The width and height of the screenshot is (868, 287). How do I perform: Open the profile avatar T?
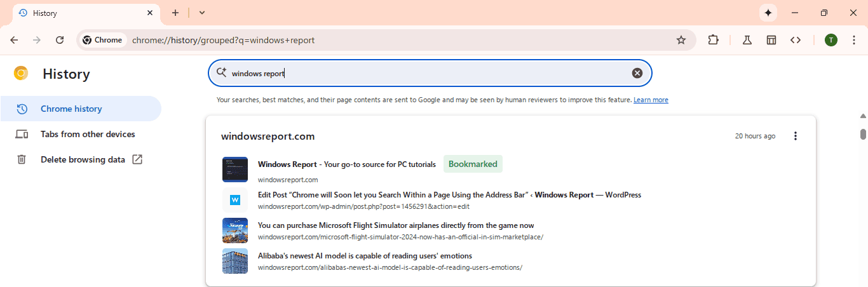click(x=831, y=40)
